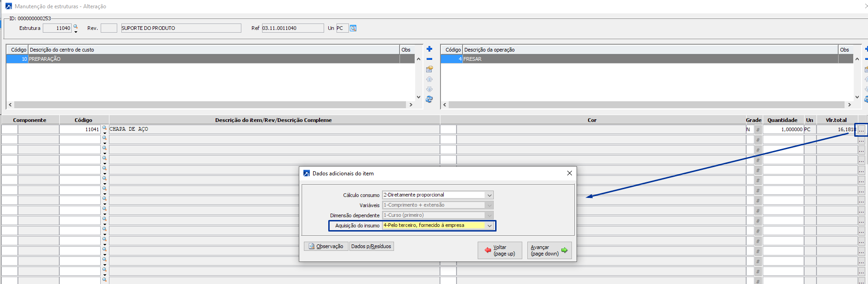Click the Código cell with 11041
The width and height of the screenshot is (868, 284).
coord(80,130)
